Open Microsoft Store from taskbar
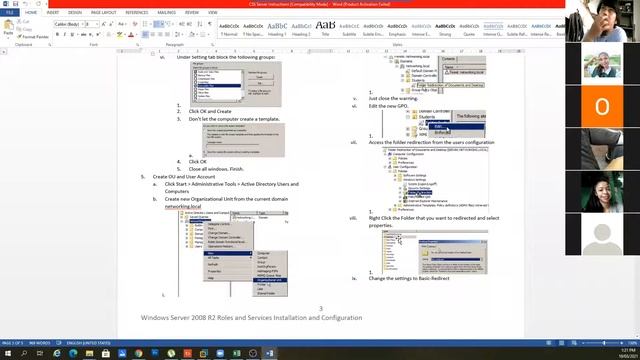This screenshot has width=640, height=360. (106, 353)
